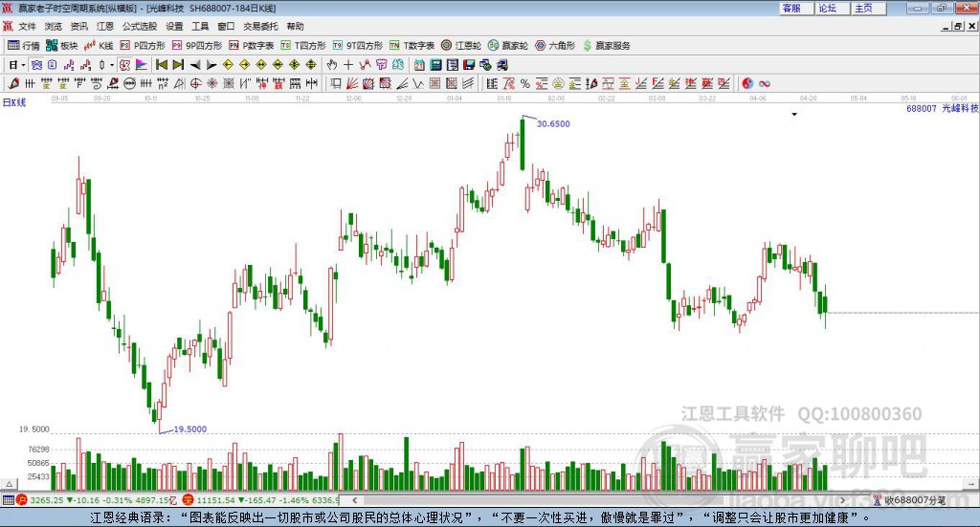The image size is (980, 527).
Task: Click the 30.6500 high price label
Action: 553,123
